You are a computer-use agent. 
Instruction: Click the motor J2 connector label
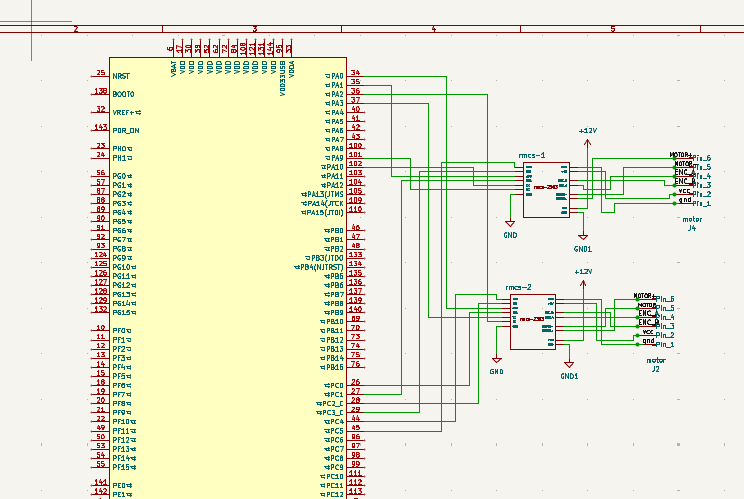[x=656, y=365]
